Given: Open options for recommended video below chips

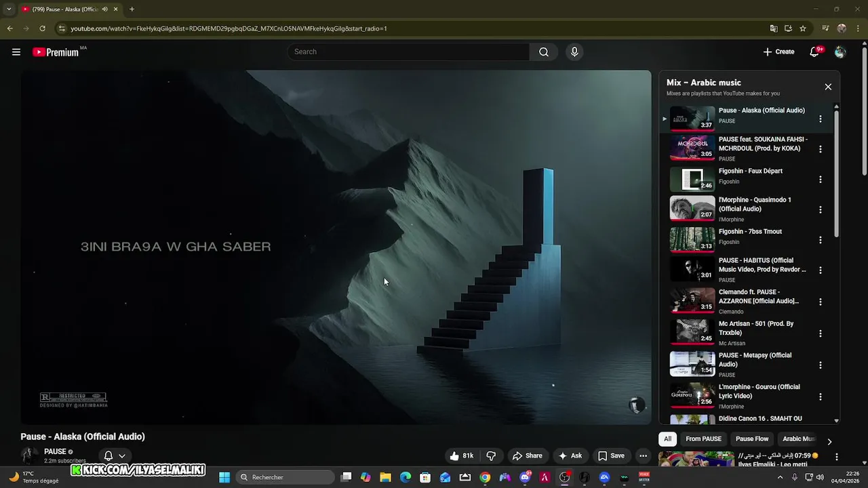Looking at the screenshot, I should point(837,457).
